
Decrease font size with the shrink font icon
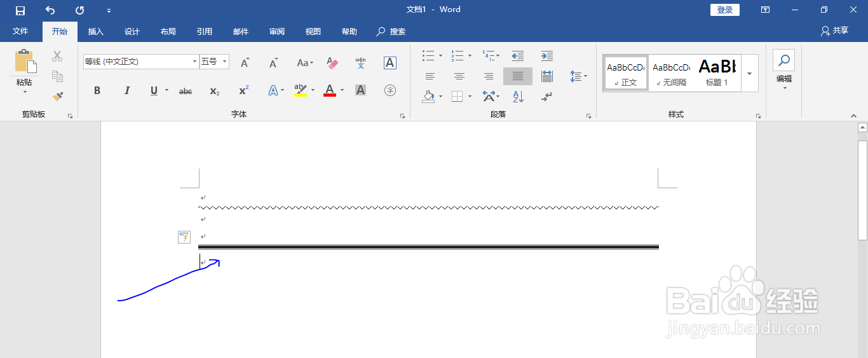[x=274, y=62]
